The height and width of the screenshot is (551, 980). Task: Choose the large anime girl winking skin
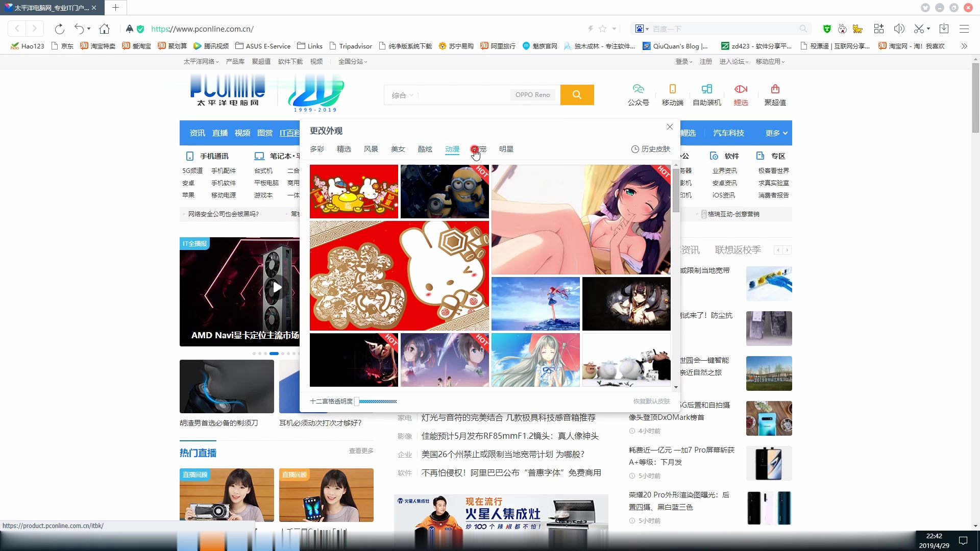581,219
